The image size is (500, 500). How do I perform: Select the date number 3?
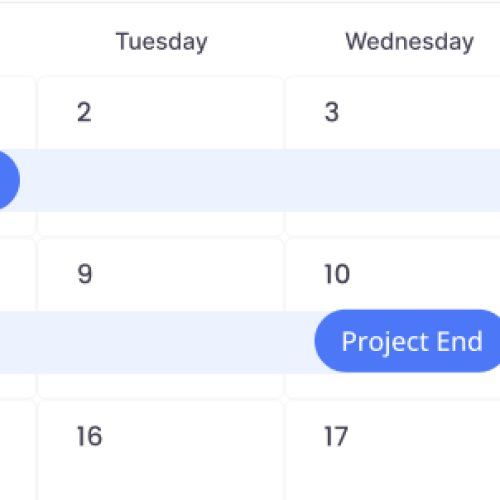click(332, 112)
